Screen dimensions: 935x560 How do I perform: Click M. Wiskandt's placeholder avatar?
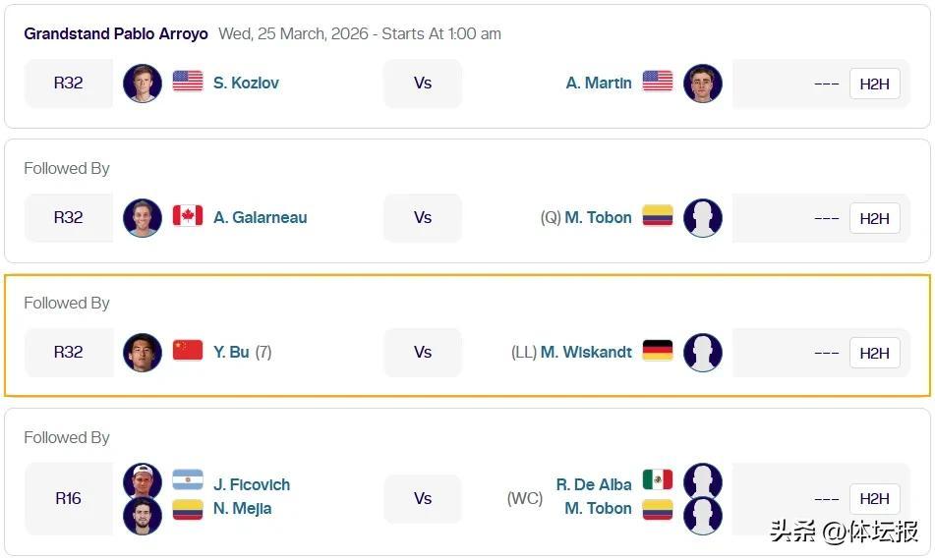coord(703,353)
